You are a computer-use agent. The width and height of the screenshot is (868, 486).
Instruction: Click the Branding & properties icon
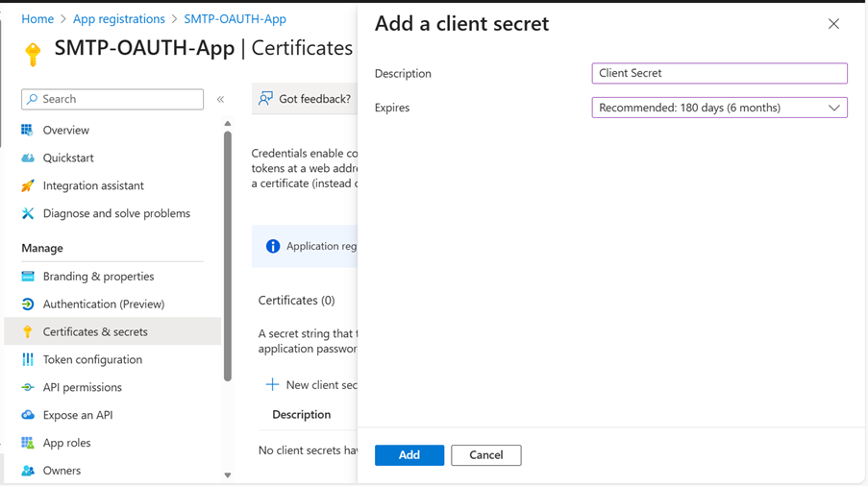click(x=28, y=277)
